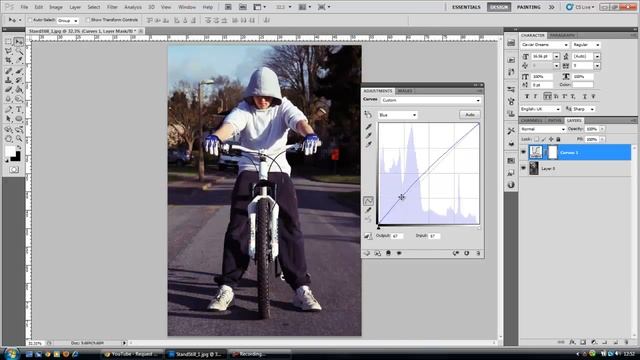Viewport: 640px width, 360px height.
Task: Toggle lock image pixels in Layers
Action: (x=544, y=139)
